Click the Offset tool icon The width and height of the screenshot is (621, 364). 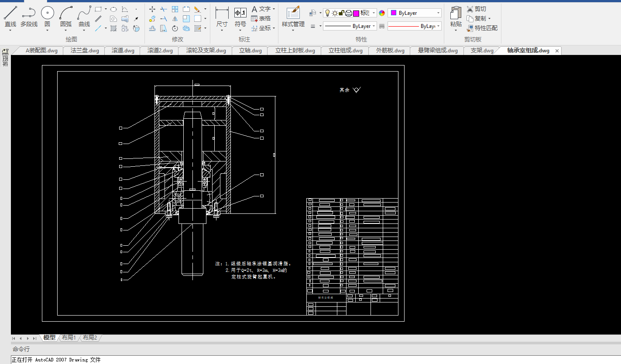[x=152, y=28]
